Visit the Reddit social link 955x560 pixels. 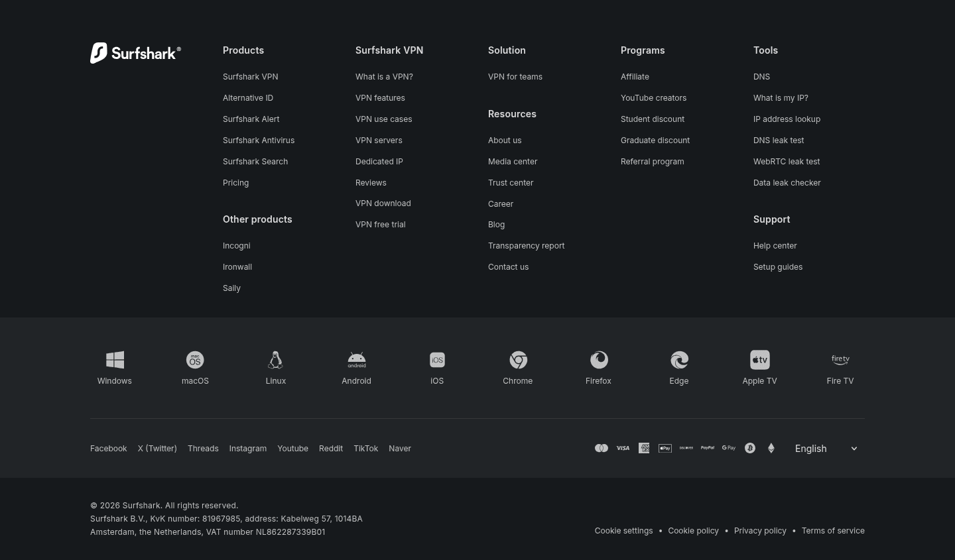331,449
